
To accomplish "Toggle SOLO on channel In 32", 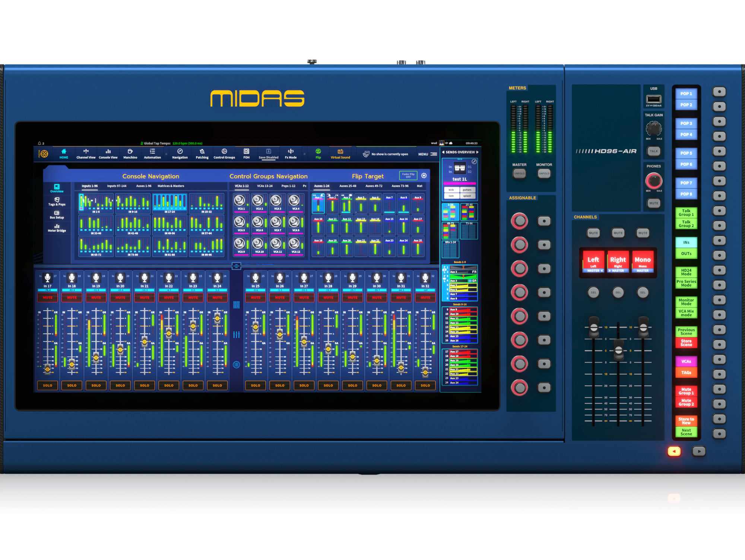I will click(425, 385).
